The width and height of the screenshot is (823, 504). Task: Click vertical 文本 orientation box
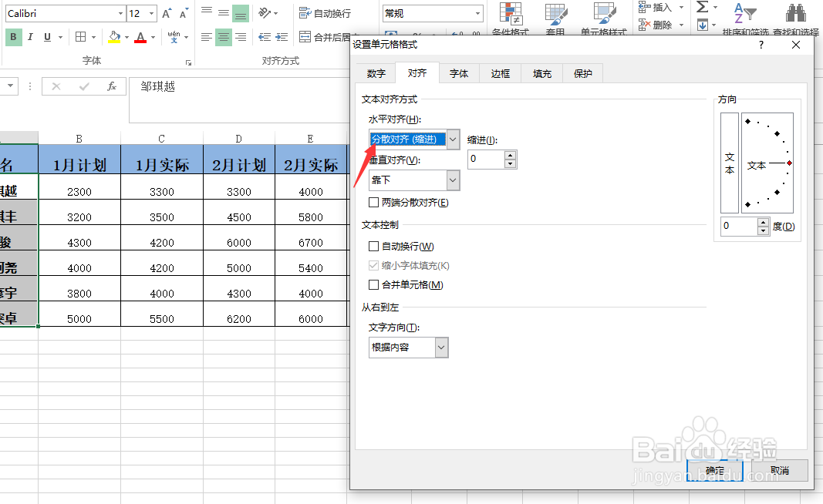(x=730, y=163)
